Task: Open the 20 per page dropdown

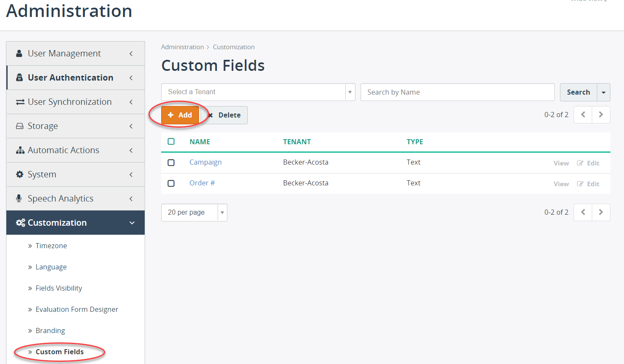Action: [x=194, y=213]
